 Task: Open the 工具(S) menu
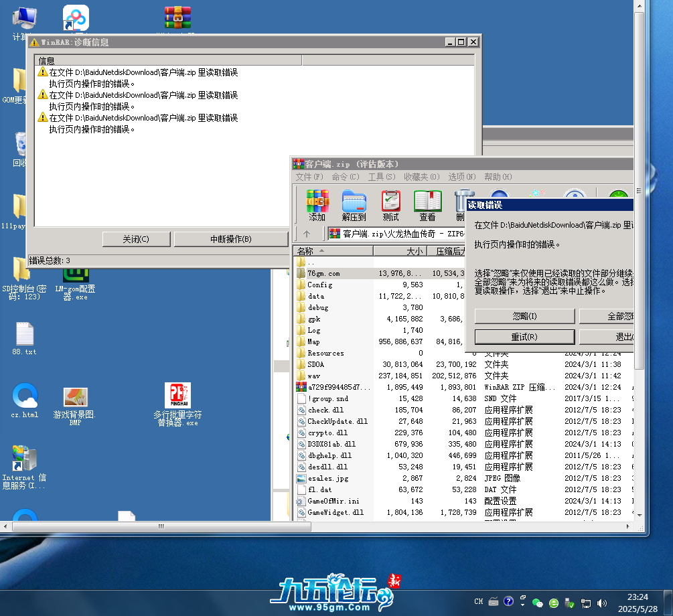[382, 177]
